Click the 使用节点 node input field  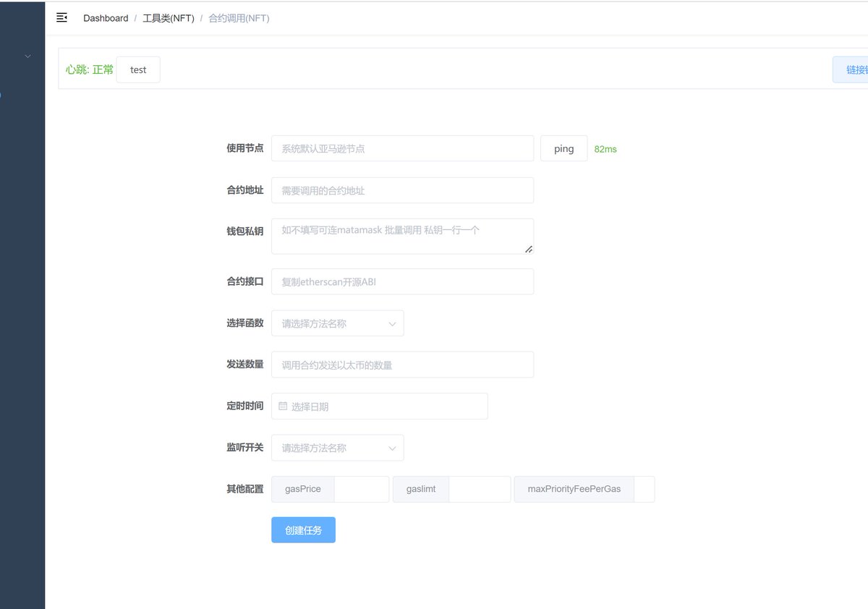402,148
